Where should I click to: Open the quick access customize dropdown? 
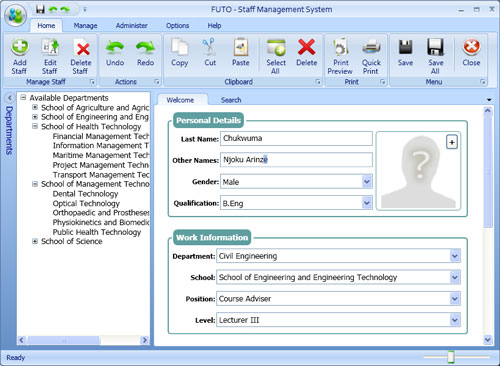(85, 10)
